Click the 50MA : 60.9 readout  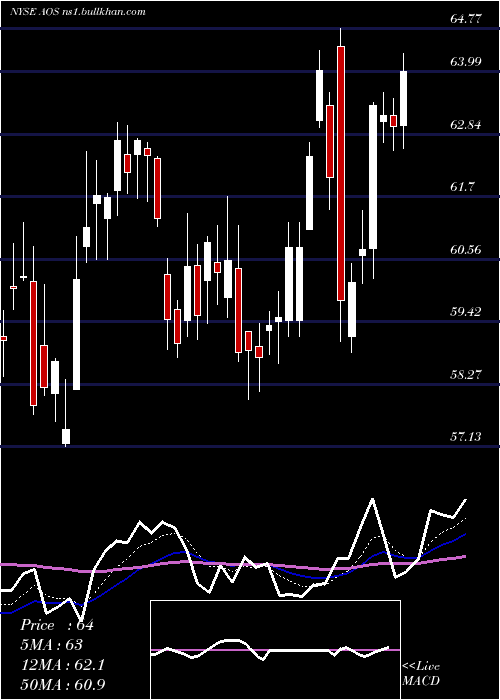[x=63, y=684]
